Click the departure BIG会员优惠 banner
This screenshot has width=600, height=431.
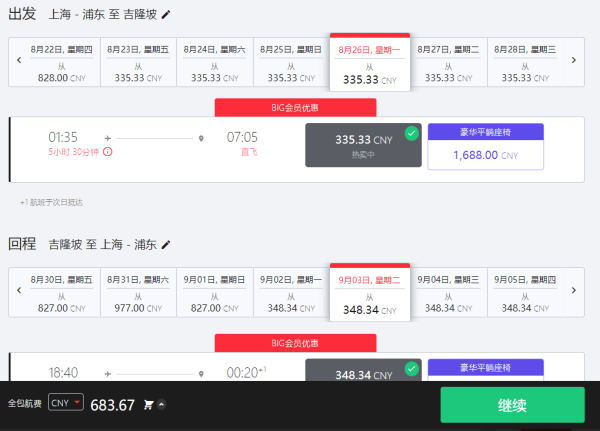(x=295, y=108)
